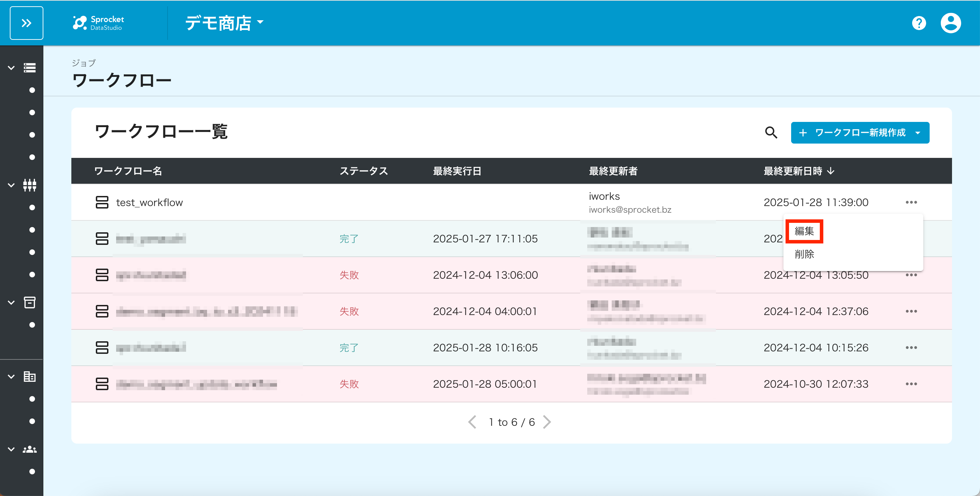Open three-dot menu for 2024-10-30 12:07:33 row
Screen dimensions: 980x496
point(911,384)
